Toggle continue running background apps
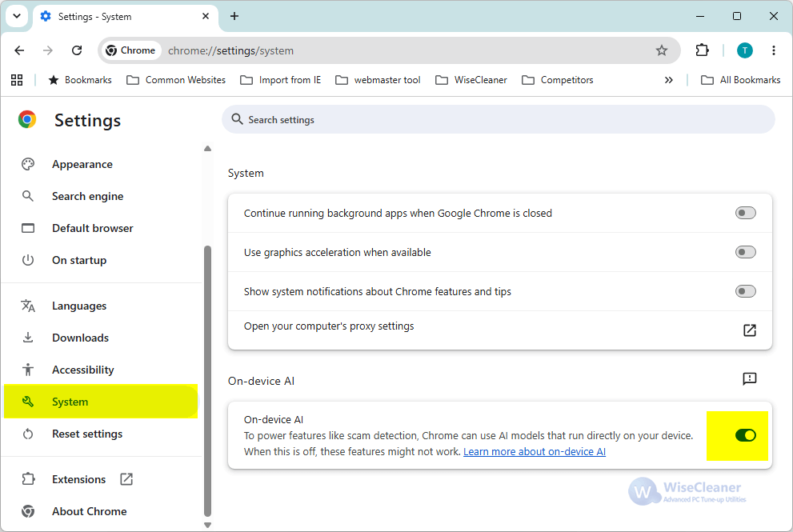The height and width of the screenshot is (532, 793). [x=746, y=213]
